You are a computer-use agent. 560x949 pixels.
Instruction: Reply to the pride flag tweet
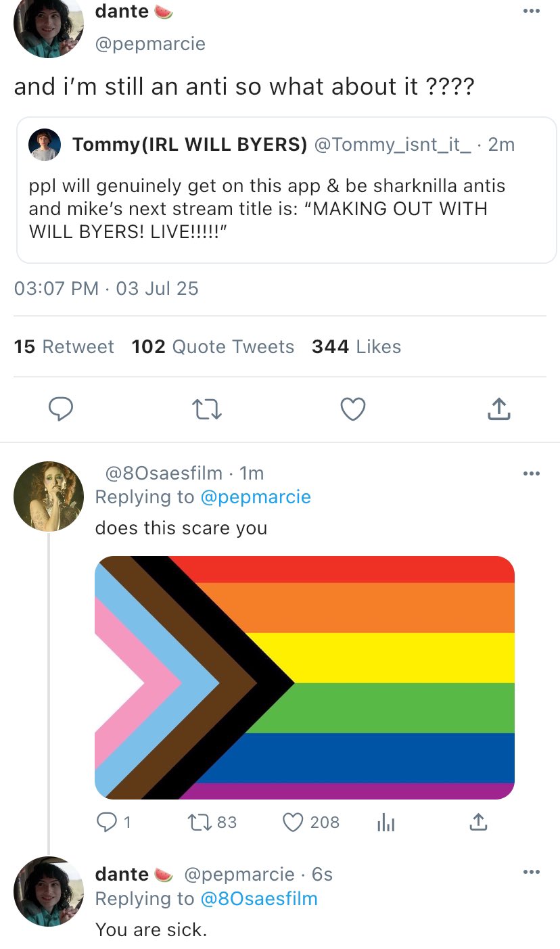coord(107,822)
